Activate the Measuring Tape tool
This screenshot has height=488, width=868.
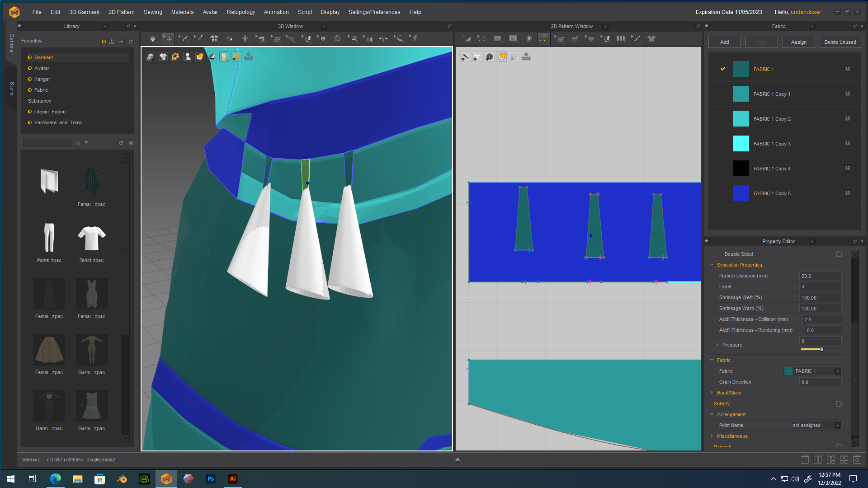[399, 38]
